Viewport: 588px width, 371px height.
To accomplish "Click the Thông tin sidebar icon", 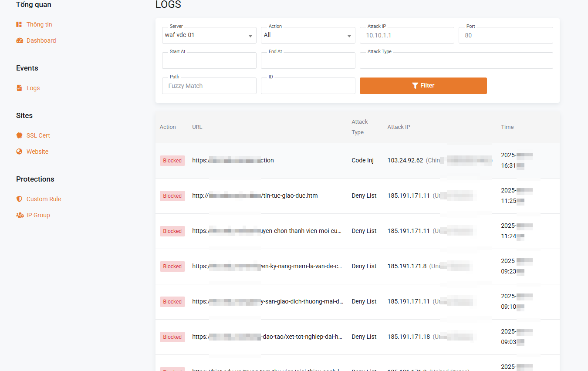I will click(19, 24).
